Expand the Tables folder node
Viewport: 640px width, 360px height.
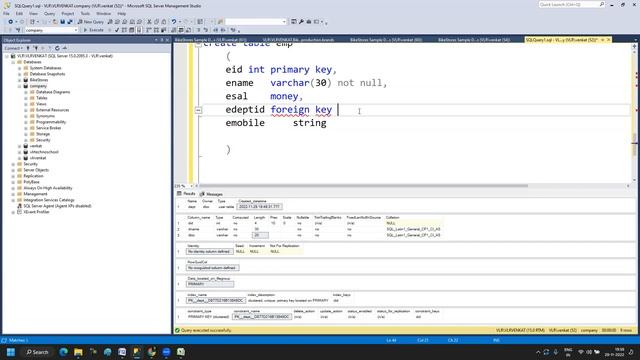(26, 98)
